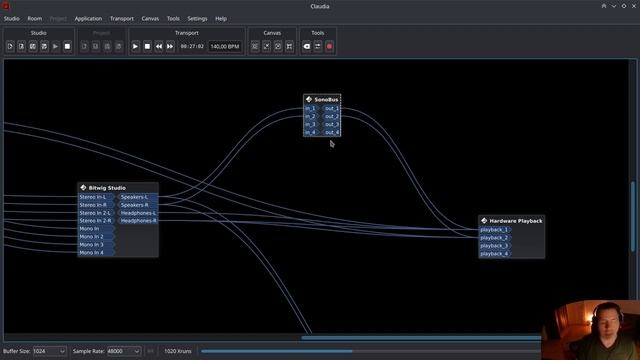
Task: Open the Settings menu
Action: tap(197, 19)
